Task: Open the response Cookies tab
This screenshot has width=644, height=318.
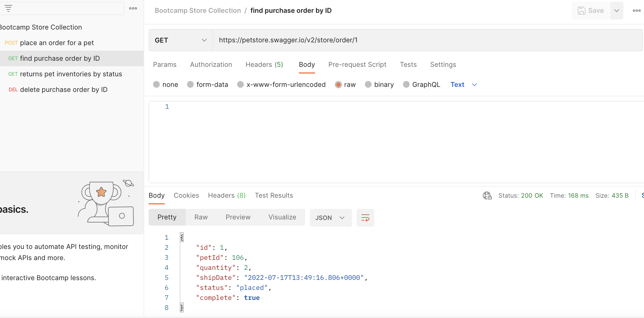Action: coord(186,195)
